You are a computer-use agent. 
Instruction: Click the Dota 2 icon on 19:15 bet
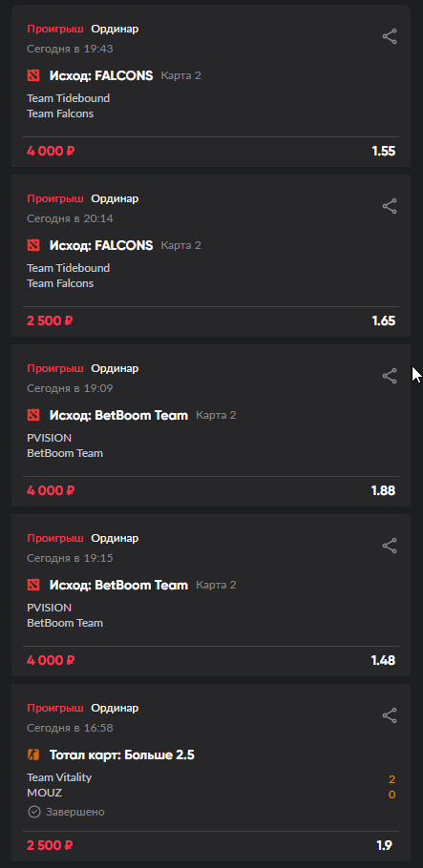click(x=33, y=585)
